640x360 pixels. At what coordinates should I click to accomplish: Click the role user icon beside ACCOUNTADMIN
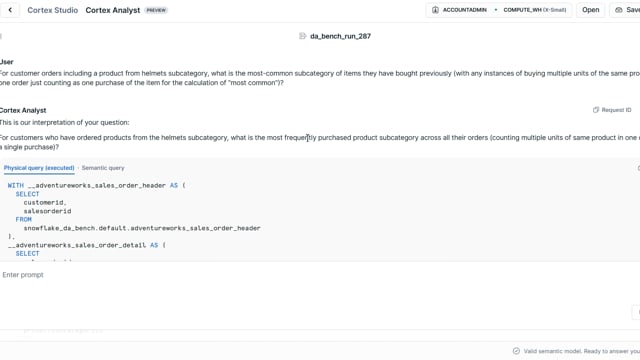pyautogui.click(x=435, y=10)
